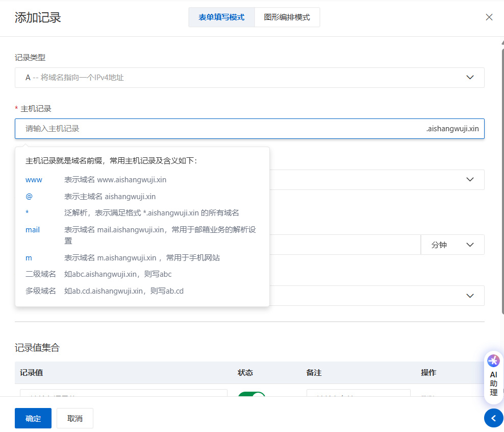Click the 备注 column header

314,372
